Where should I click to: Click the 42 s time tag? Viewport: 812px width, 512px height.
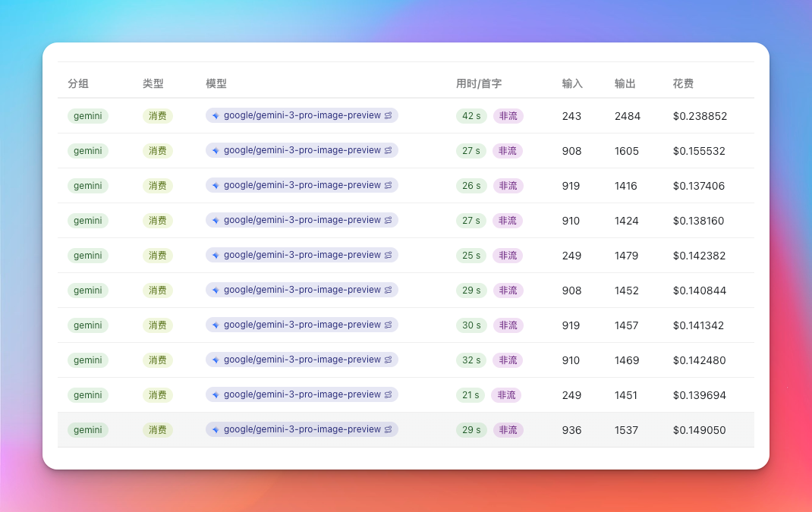coord(471,116)
